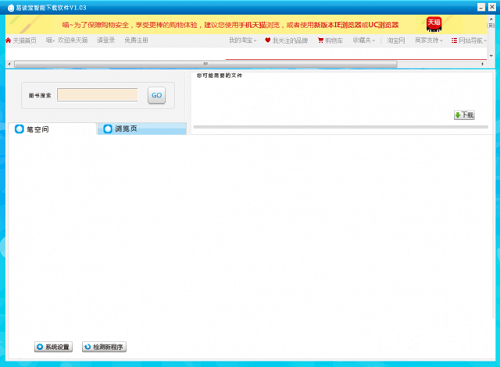Screen dimensions: 500x367
Task: Click the application icon in title bar
Action: [x=11, y=8]
